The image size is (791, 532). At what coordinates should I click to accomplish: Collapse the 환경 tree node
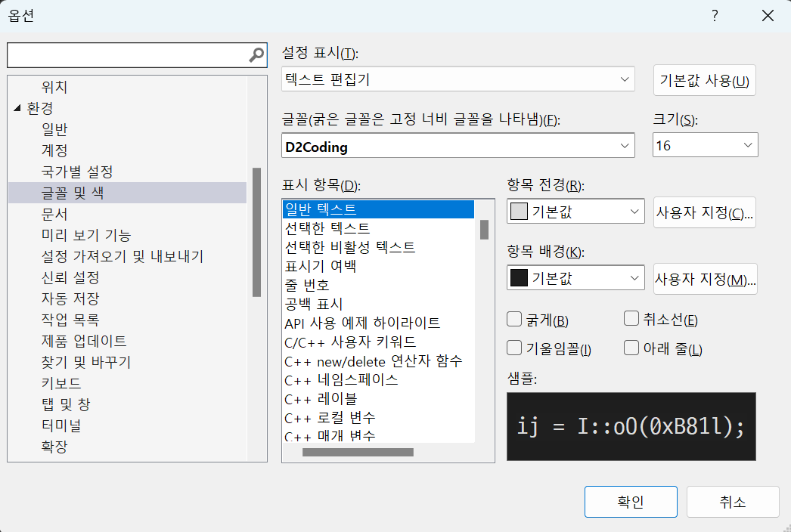click(x=17, y=109)
